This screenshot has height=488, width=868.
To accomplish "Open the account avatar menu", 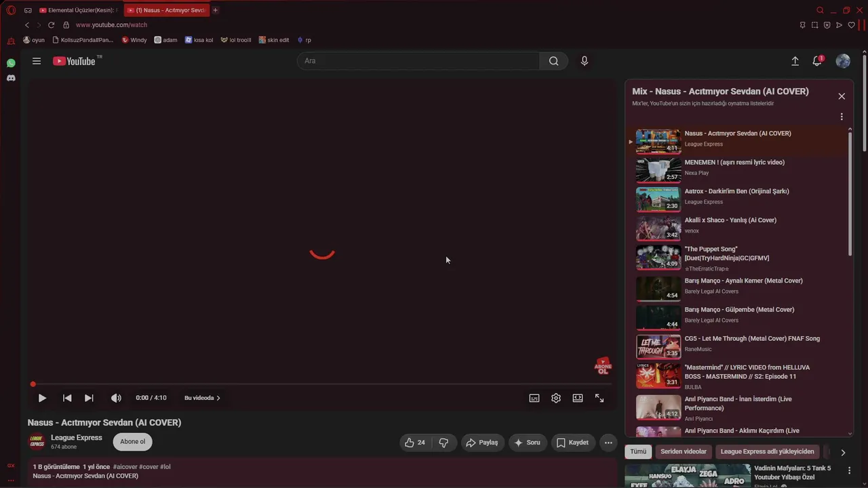I will [x=843, y=61].
